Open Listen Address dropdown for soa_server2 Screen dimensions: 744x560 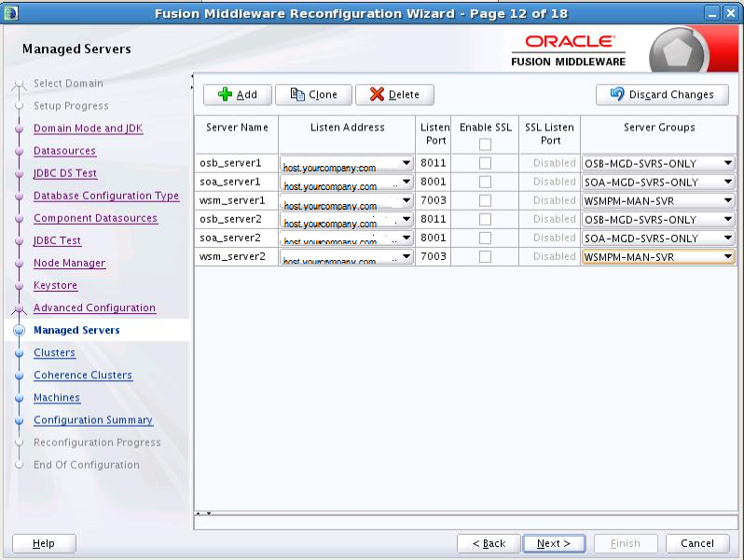406,238
